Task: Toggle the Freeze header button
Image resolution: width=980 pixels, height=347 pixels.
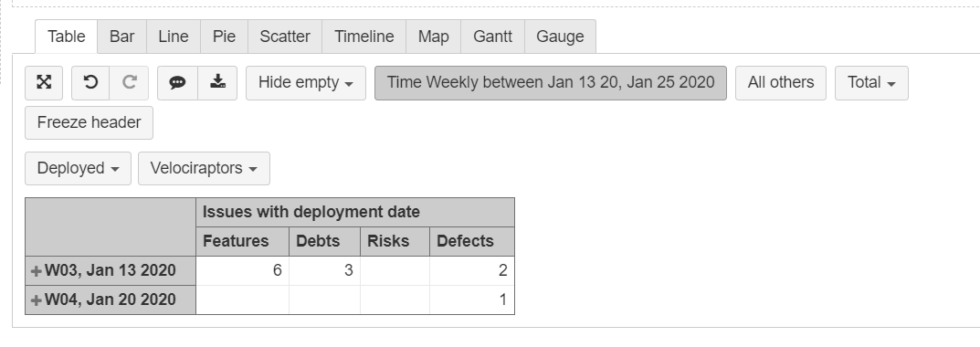Action: [89, 122]
